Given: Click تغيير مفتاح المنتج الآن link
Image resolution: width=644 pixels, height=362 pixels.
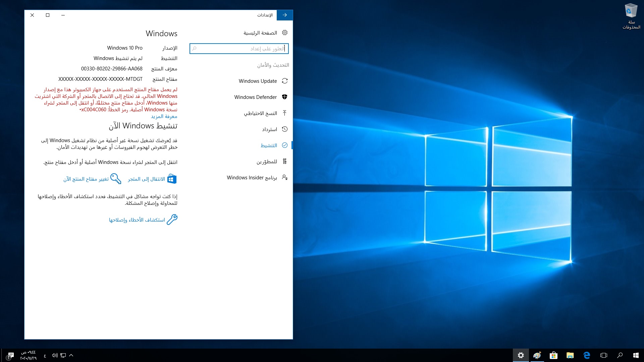Looking at the screenshot, I should [86, 179].
